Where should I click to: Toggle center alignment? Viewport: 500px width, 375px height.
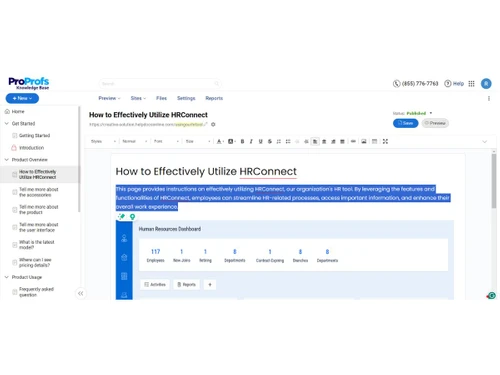(324, 141)
